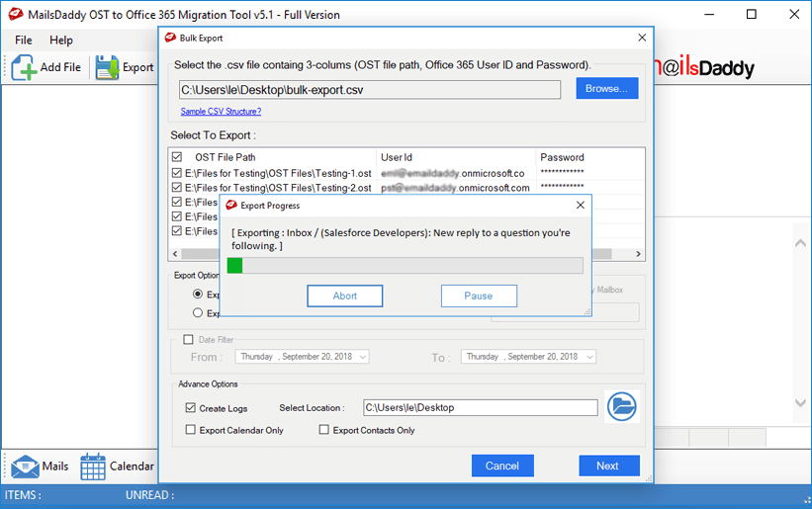
Task: Maximize the MailsDaddy main window
Action: pyautogui.click(x=752, y=14)
